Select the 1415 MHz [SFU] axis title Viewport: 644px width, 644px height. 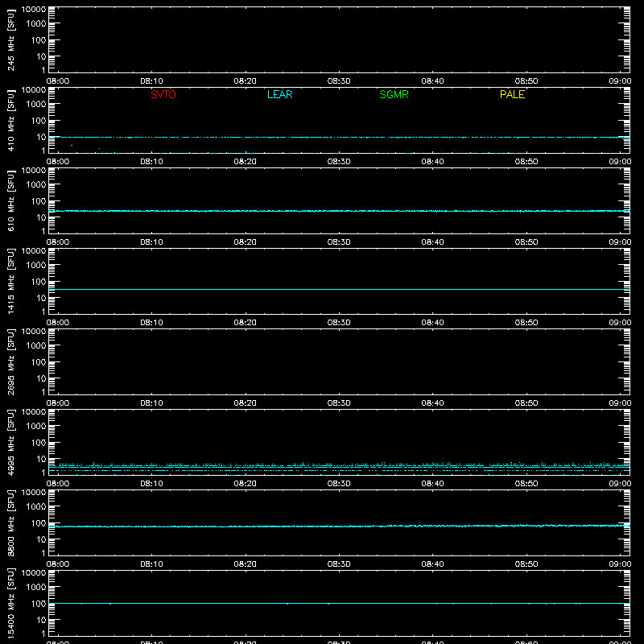pyautogui.click(x=10, y=281)
